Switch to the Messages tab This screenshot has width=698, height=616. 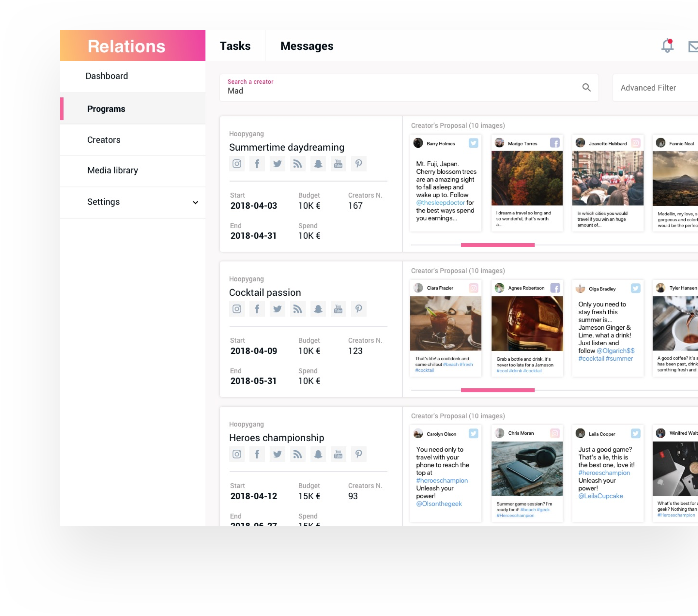(307, 46)
